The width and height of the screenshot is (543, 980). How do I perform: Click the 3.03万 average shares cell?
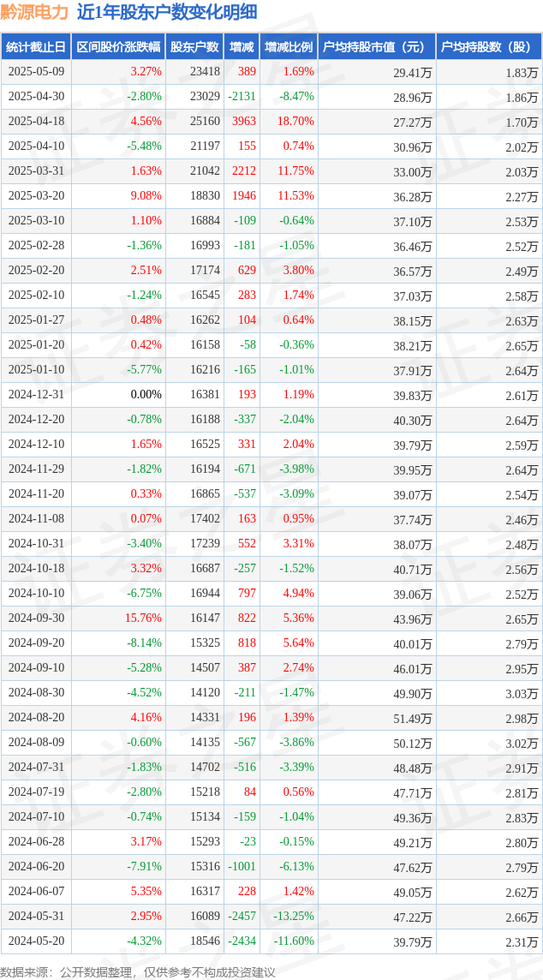point(522,692)
